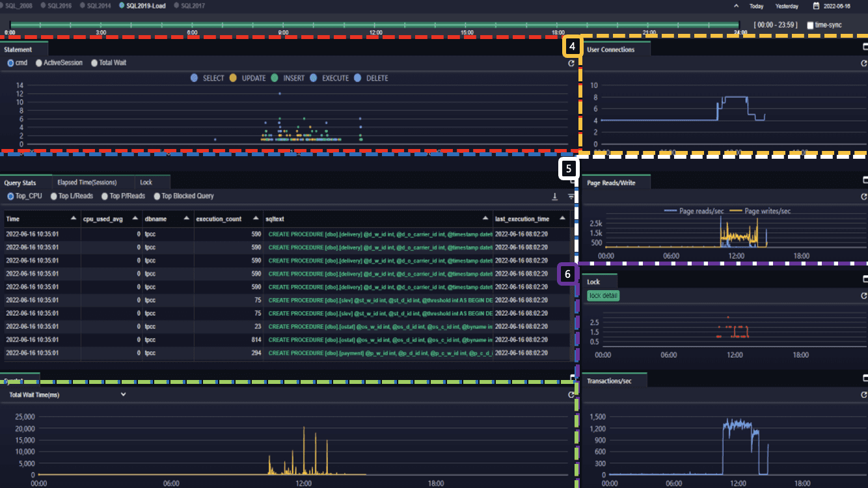Click the Query Stats table vertical scrollbar
Viewport: 868px width, 488px height.
click(x=573, y=293)
